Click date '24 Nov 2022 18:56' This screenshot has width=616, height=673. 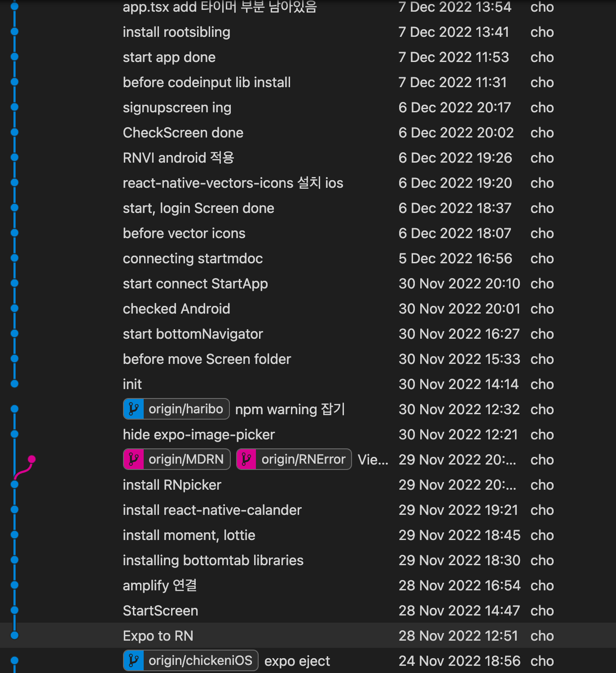point(460,661)
